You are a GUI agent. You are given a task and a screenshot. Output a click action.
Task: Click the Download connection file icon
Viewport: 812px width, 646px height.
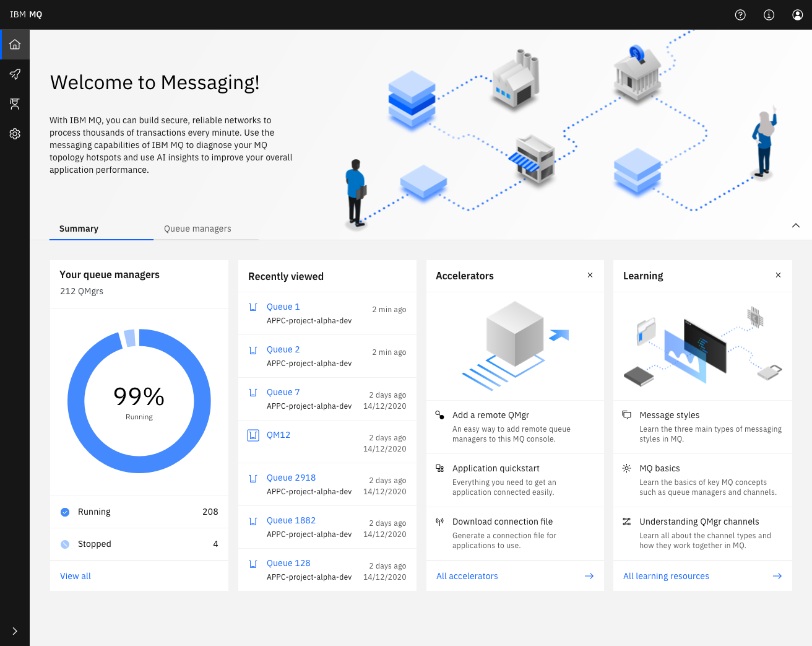pyautogui.click(x=439, y=522)
